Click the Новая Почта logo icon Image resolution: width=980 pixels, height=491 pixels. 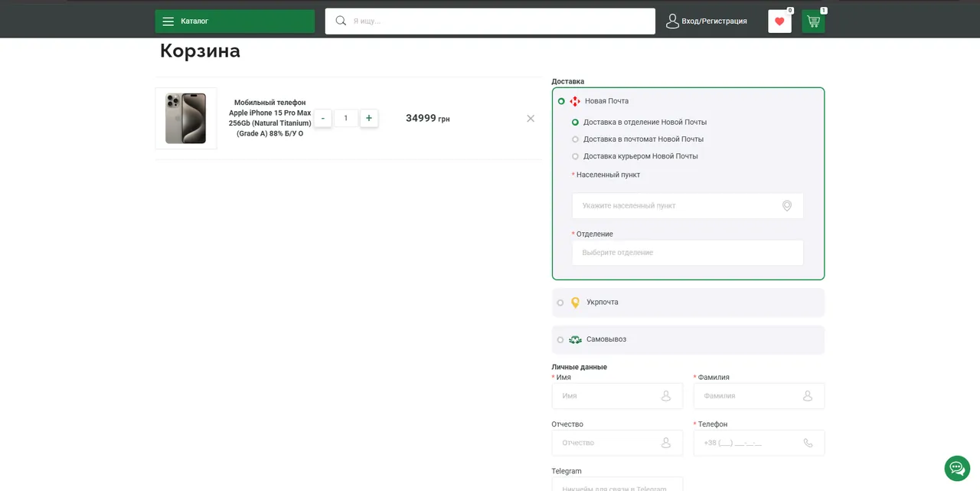[x=575, y=101]
